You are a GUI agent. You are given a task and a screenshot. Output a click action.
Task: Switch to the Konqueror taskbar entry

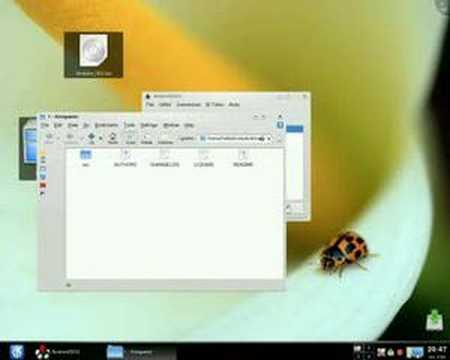(x=140, y=352)
